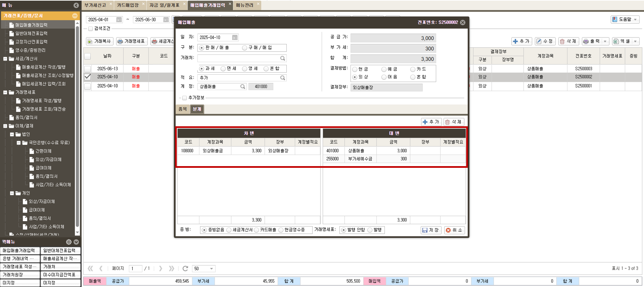
Task: Select 발행 radio for 거래명세표
Action: pos(370,230)
